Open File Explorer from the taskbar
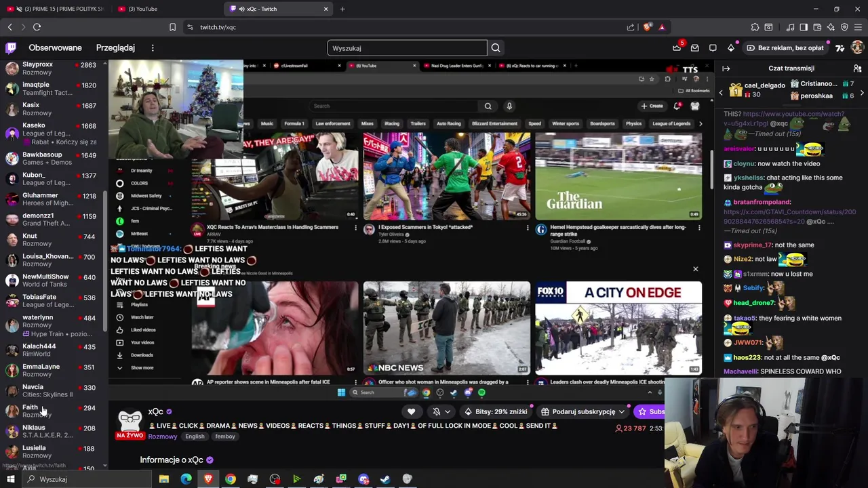868x488 pixels. 164,479
